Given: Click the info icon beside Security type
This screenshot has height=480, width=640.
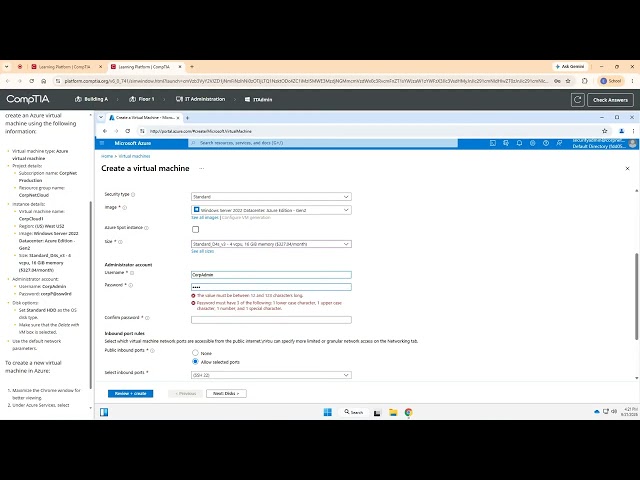Looking at the screenshot, I should tap(133, 195).
